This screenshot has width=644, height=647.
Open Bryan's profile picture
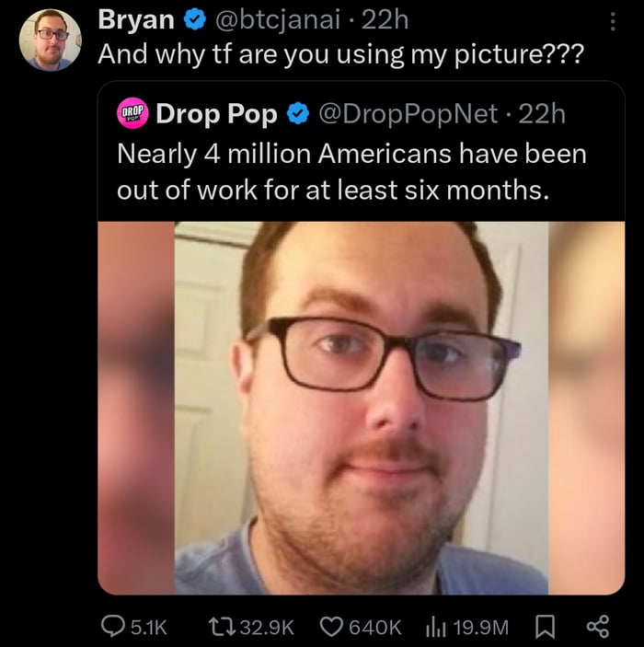click(x=51, y=40)
